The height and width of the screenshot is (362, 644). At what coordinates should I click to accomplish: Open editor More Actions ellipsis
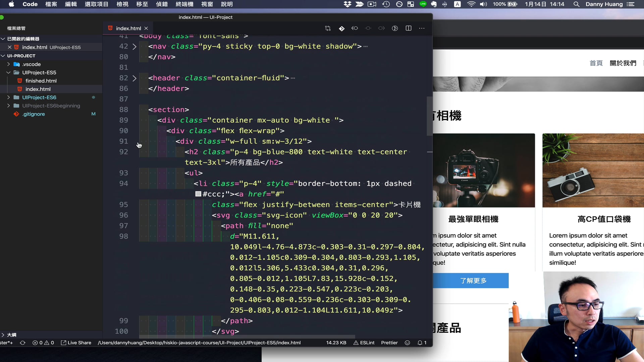tap(422, 28)
